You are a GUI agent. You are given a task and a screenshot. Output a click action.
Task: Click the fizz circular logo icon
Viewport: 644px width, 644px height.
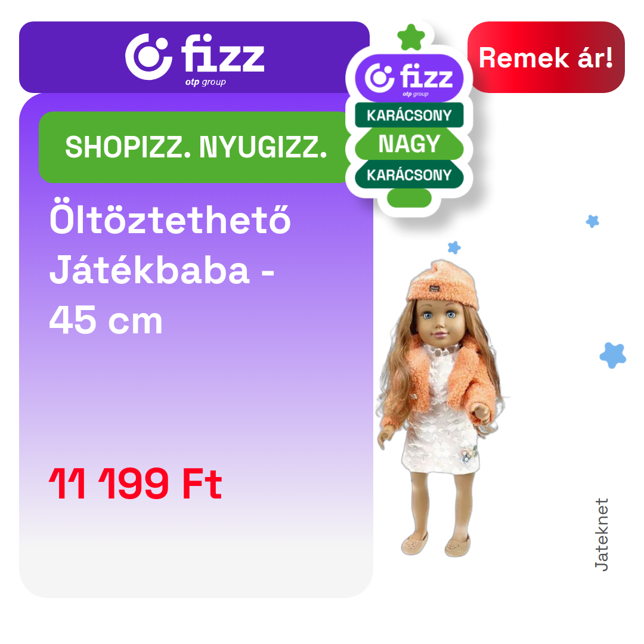(x=148, y=57)
